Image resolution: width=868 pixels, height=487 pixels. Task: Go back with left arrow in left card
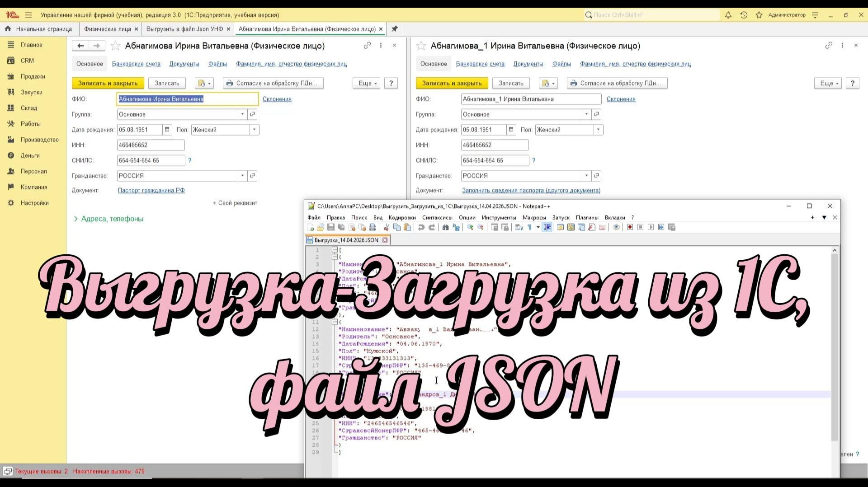coord(80,46)
